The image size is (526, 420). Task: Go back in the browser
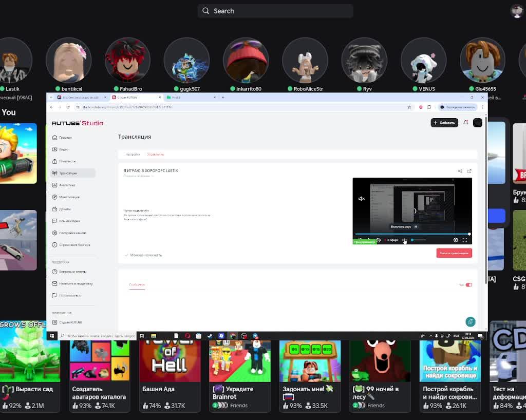51,107
